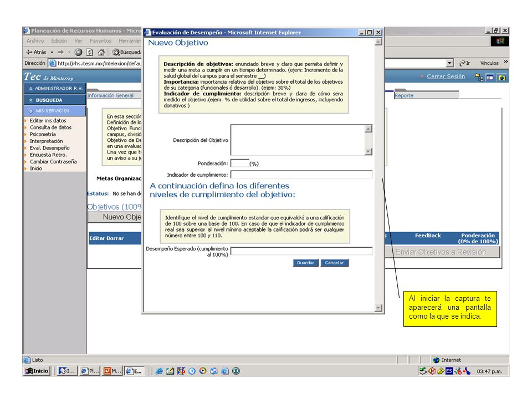The width and height of the screenshot is (532, 399).
Task: Open Psicometría in sidebar
Action: click(43, 134)
